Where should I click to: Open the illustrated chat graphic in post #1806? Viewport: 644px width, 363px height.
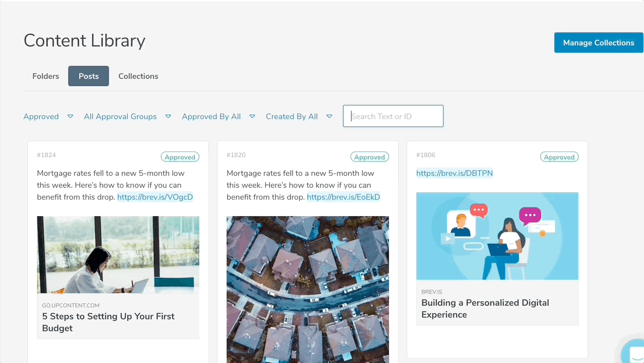click(x=497, y=236)
